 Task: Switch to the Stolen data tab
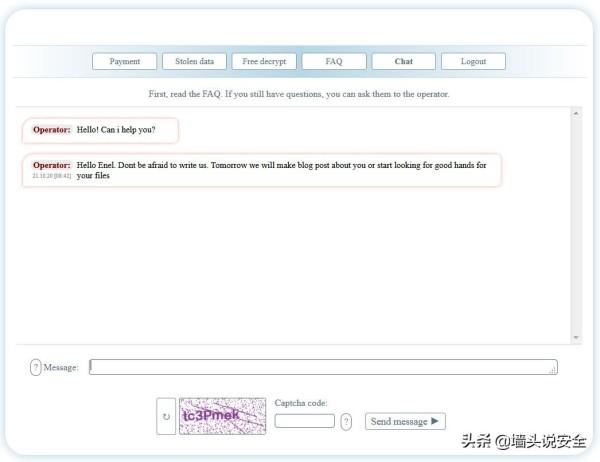[x=194, y=61]
